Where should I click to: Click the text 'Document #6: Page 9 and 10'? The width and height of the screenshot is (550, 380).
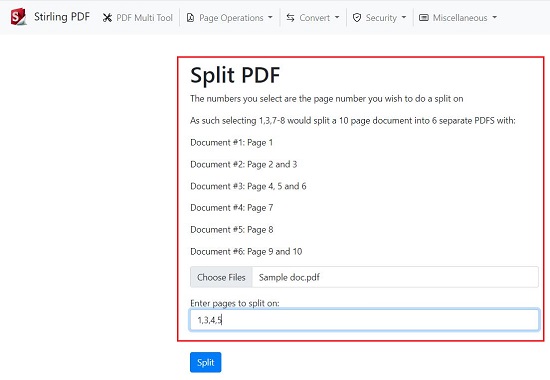[x=246, y=252]
